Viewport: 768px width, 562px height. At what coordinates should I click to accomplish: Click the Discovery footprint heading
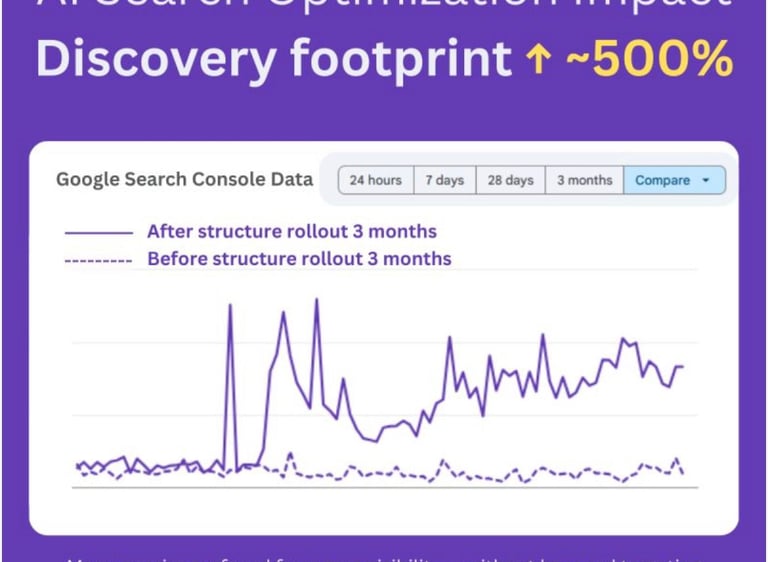pos(274,60)
